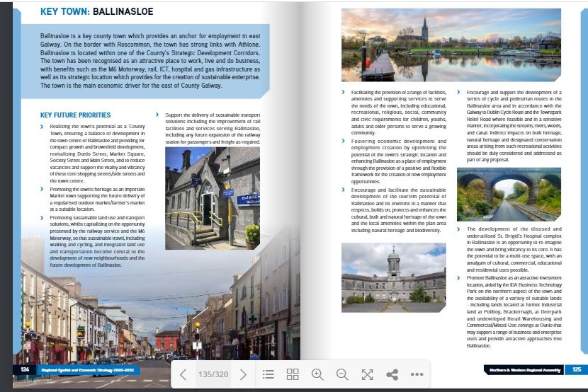Screen dimensions: 588x392
Task: Advance to the next page
Action: coord(243,374)
